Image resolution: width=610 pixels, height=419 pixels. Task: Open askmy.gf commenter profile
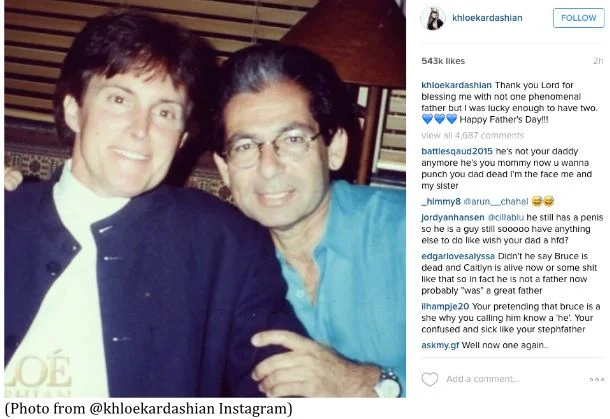(x=440, y=345)
